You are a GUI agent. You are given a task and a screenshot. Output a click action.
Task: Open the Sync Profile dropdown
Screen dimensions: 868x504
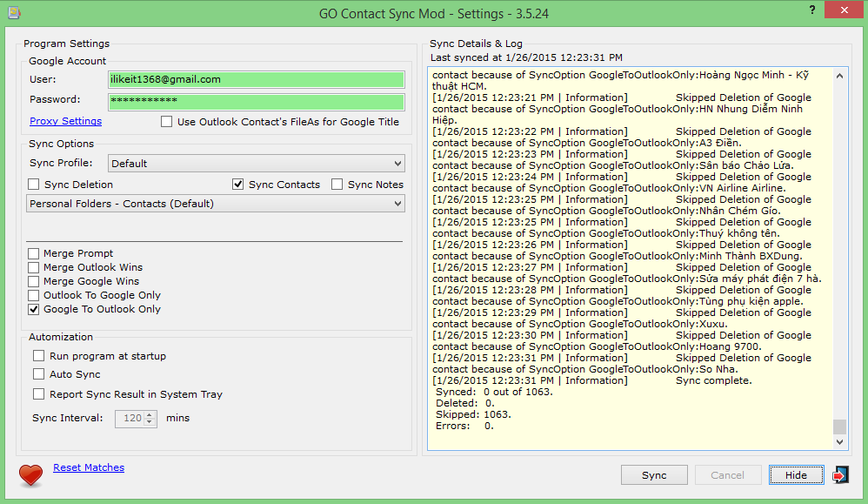point(257,164)
